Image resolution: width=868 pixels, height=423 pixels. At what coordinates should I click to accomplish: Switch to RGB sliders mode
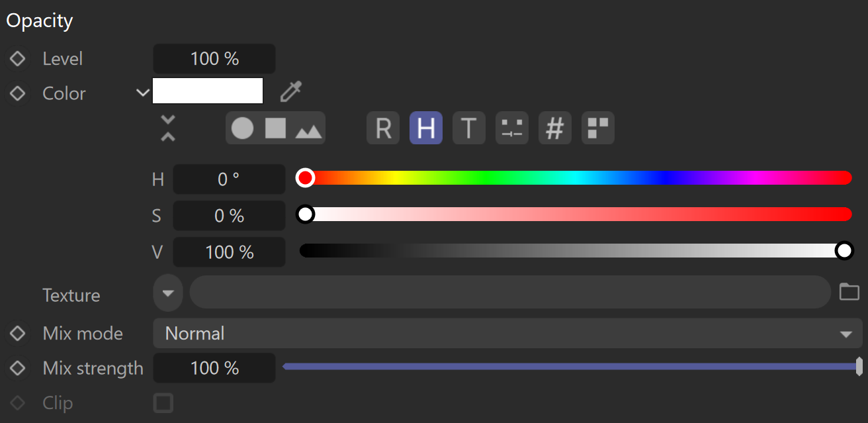click(383, 128)
